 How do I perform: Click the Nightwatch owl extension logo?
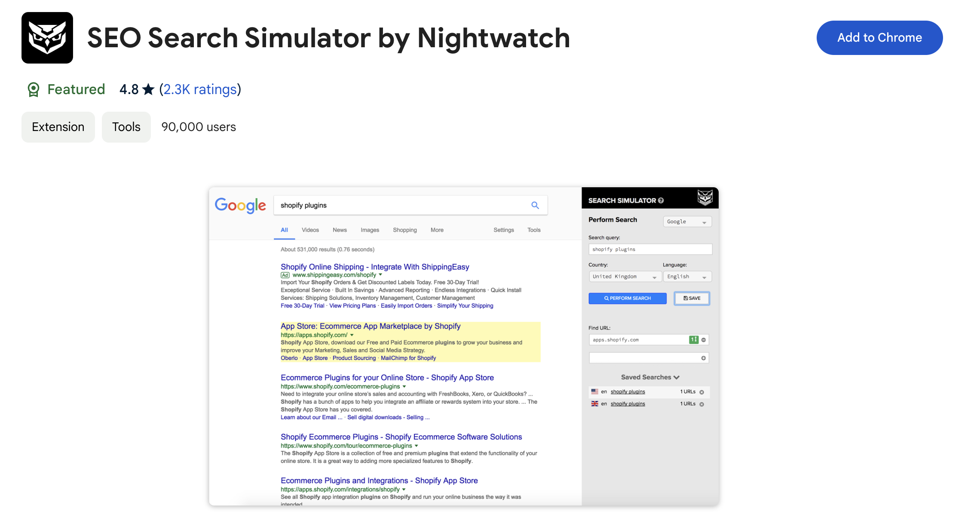click(x=47, y=38)
